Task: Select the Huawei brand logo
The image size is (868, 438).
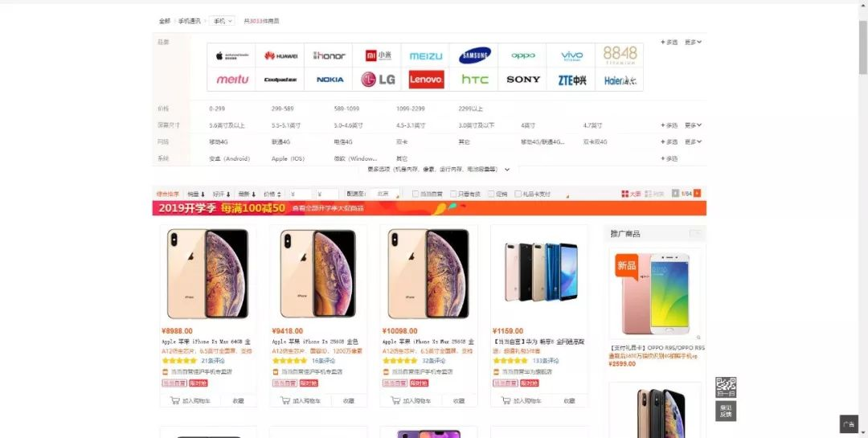Action: pos(280,55)
